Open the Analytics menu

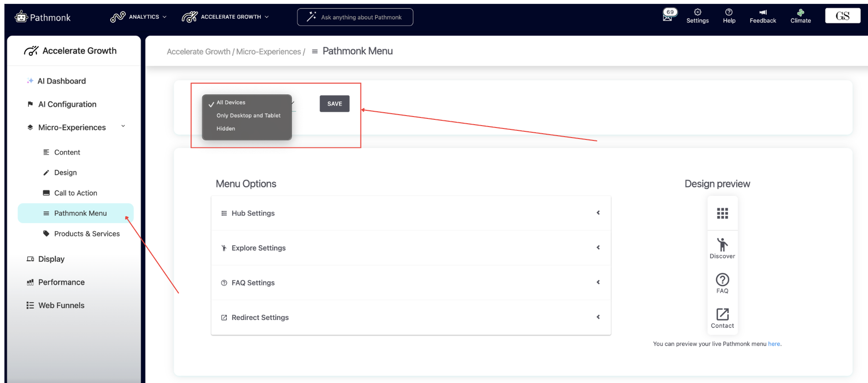(138, 17)
